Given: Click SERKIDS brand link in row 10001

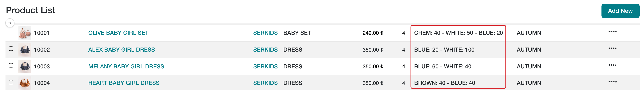Looking at the screenshot, I should [265, 33].
